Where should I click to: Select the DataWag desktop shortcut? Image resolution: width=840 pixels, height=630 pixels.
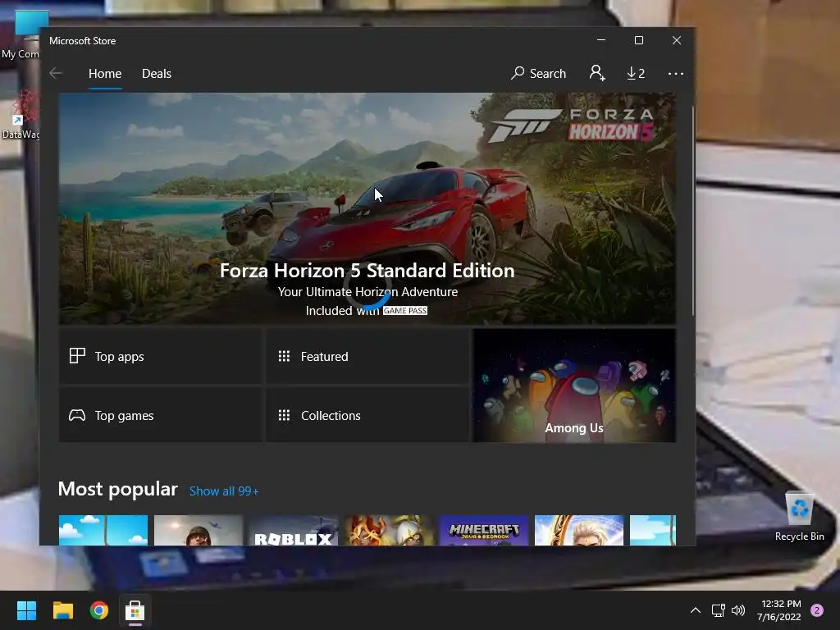(21, 115)
